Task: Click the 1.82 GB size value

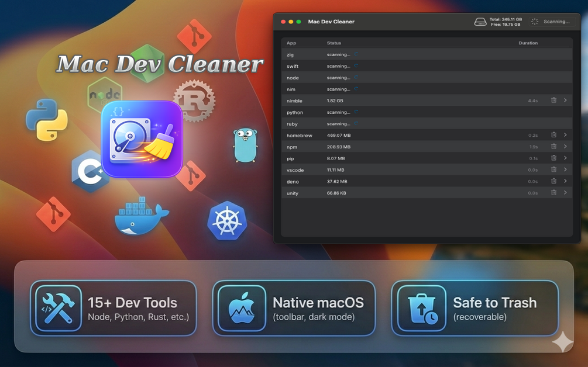Action: tap(335, 101)
